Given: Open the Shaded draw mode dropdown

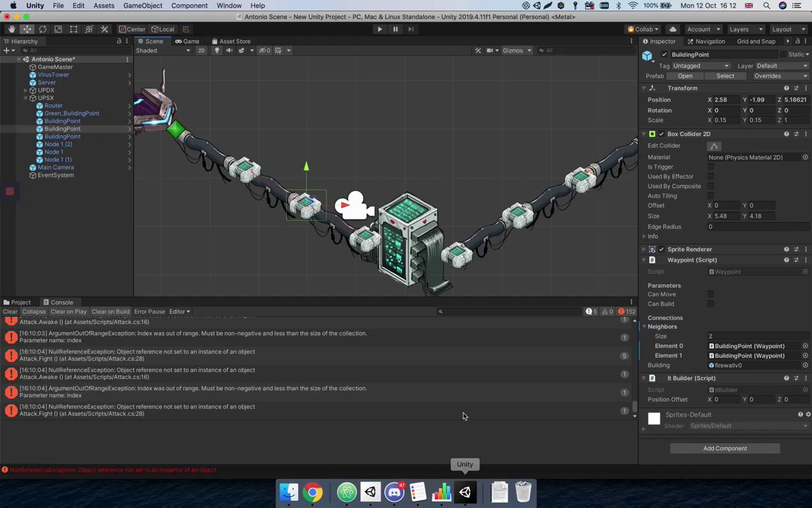Looking at the screenshot, I should (163, 50).
